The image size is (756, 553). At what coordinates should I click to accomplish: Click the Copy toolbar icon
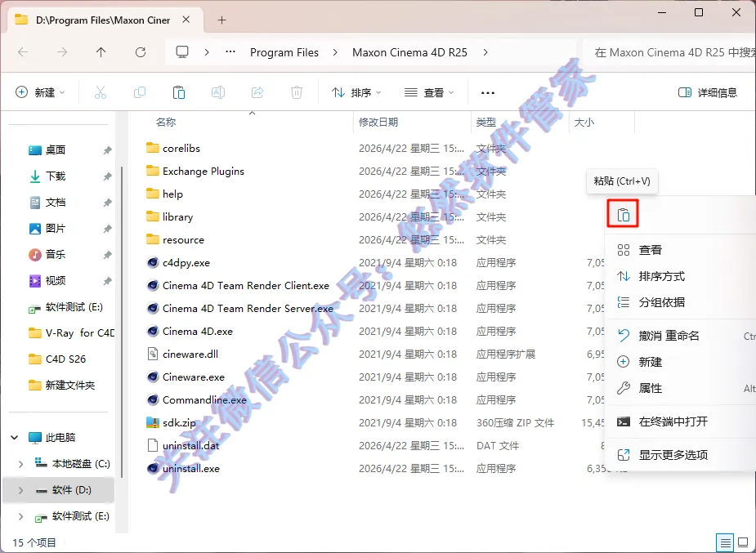click(140, 92)
